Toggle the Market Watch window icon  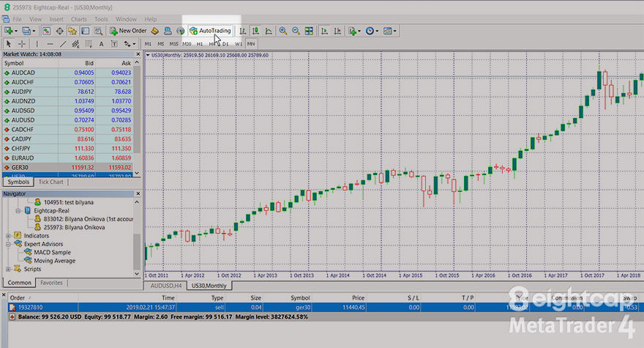46,31
